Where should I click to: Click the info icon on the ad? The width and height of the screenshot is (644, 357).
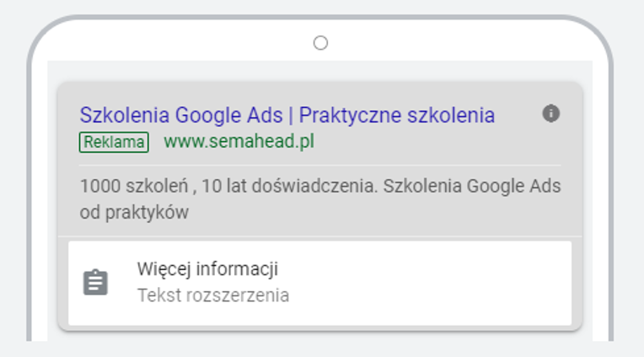tap(551, 113)
